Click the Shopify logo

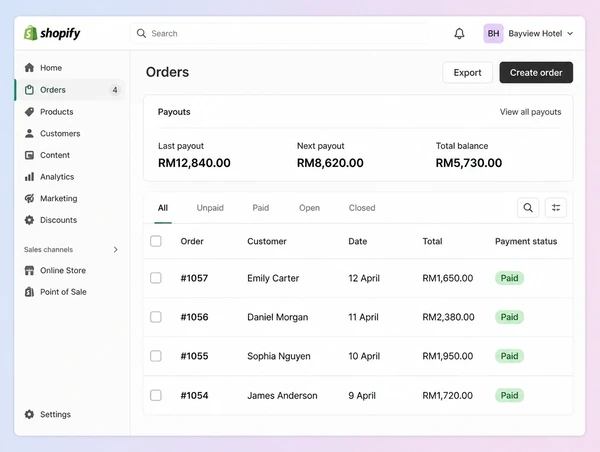point(52,33)
